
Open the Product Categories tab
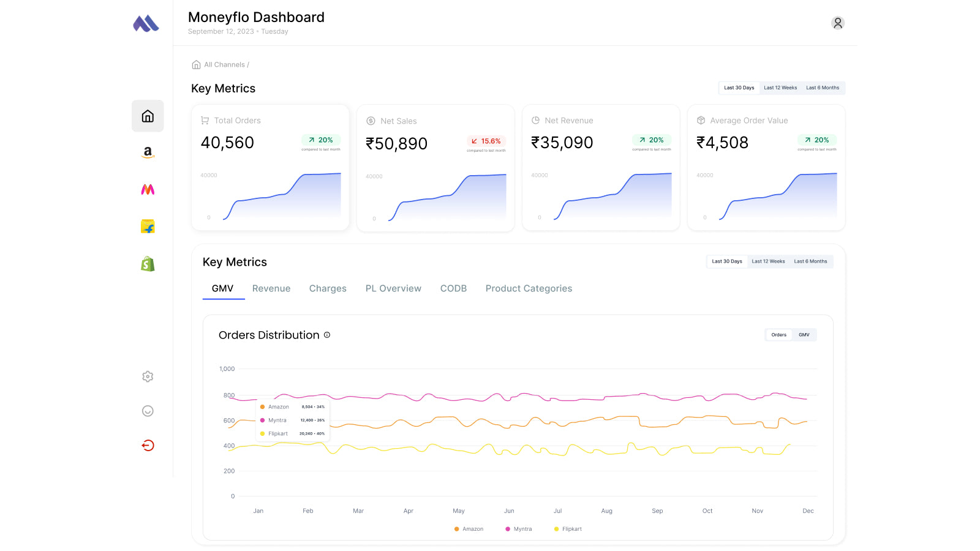pyautogui.click(x=529, y=288)
